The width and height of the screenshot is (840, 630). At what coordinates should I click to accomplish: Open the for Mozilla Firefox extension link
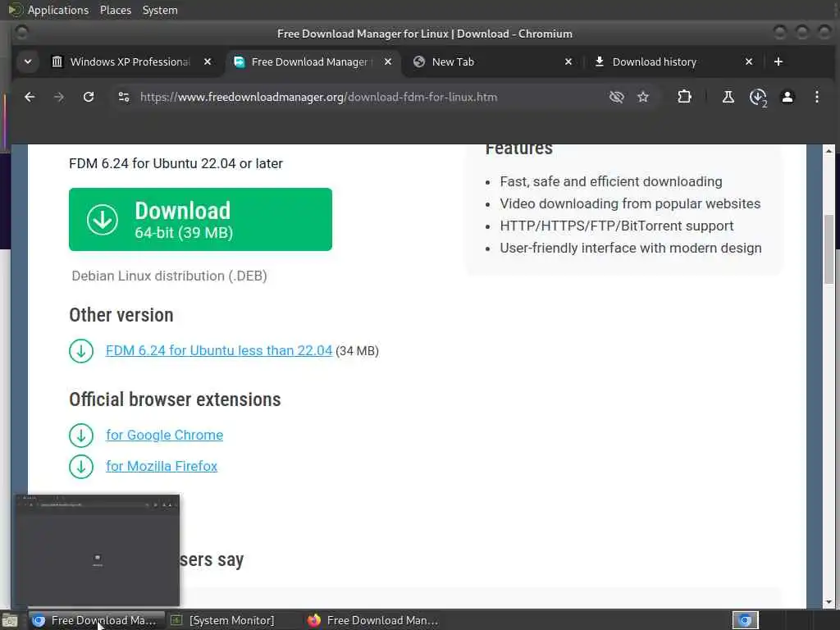(x=162, y=466)
